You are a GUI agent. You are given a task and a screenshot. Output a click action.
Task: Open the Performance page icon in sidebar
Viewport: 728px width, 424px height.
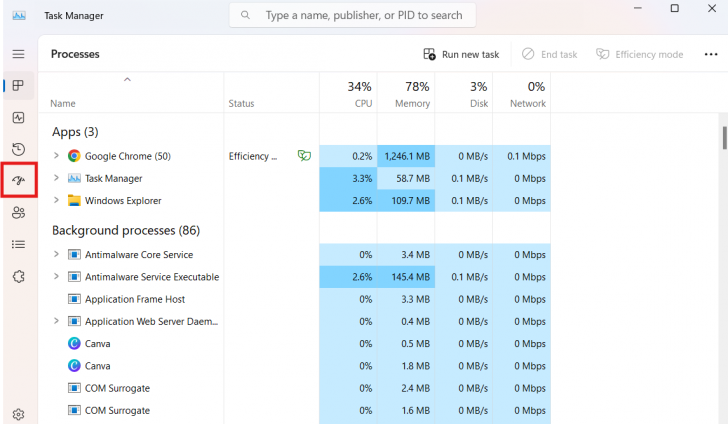coord(19,117)
